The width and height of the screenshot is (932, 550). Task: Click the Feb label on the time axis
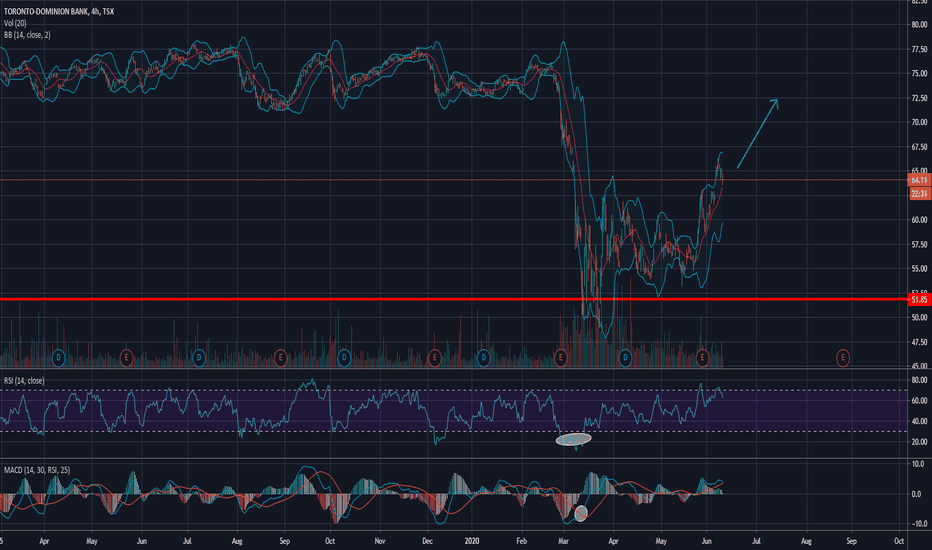point(521,541)
